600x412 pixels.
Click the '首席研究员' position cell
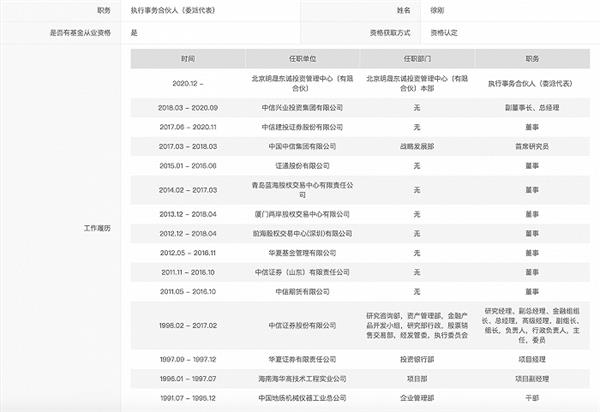click(532, 147)
